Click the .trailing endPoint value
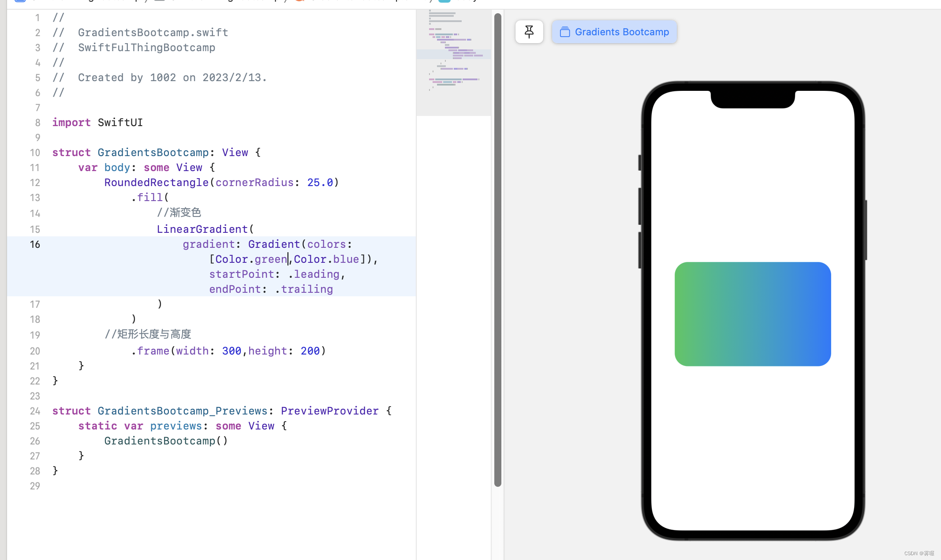941x560 pixels. 304,289
